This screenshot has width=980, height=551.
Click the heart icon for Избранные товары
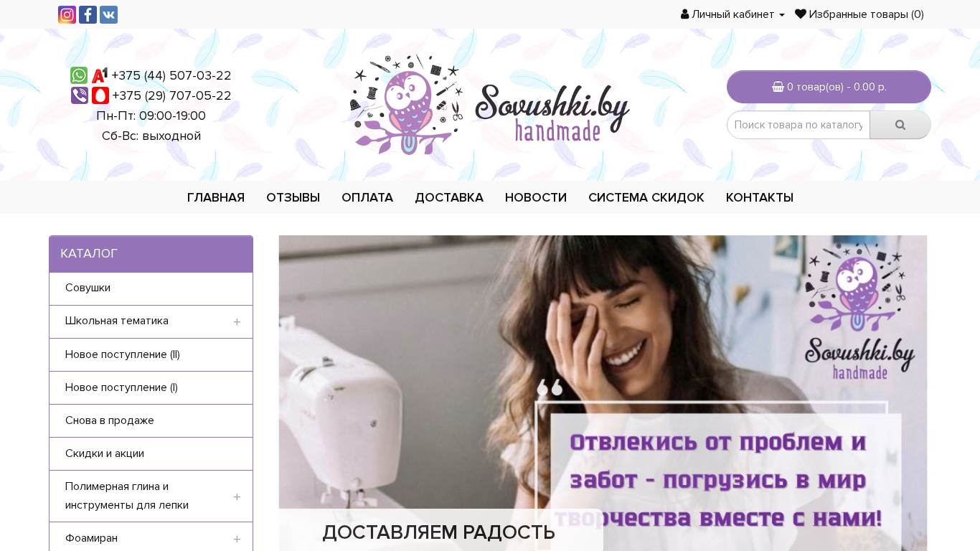click(x=801, y=14)
